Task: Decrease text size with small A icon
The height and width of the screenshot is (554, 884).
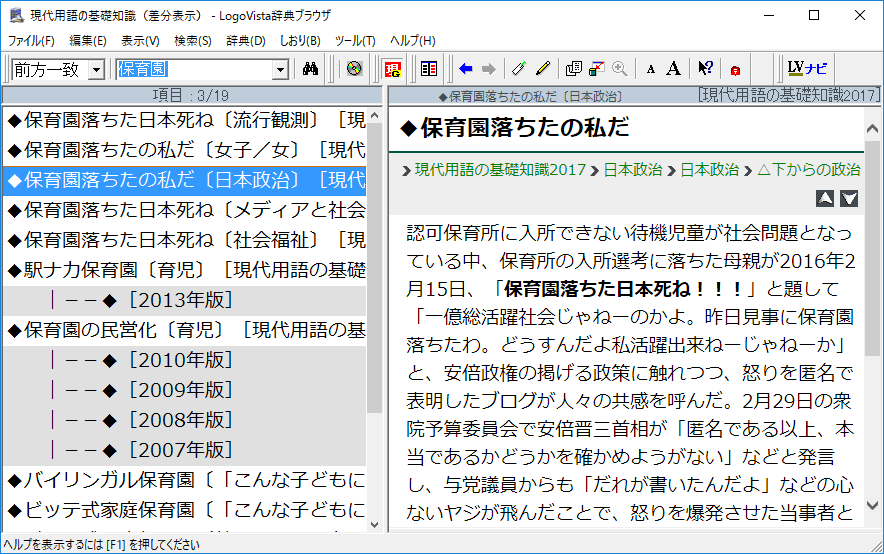Action: pyautogui.click(x=651, y=69)
